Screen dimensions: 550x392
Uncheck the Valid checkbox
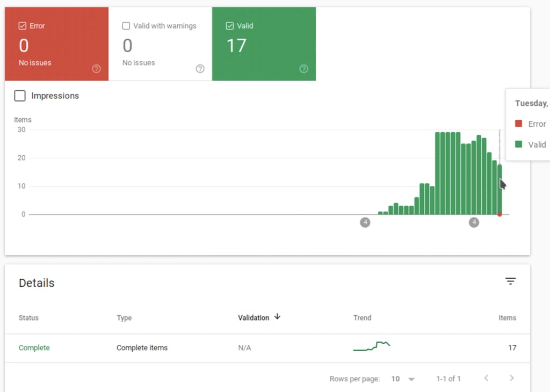pyautogui.click(x=230, y=26)
